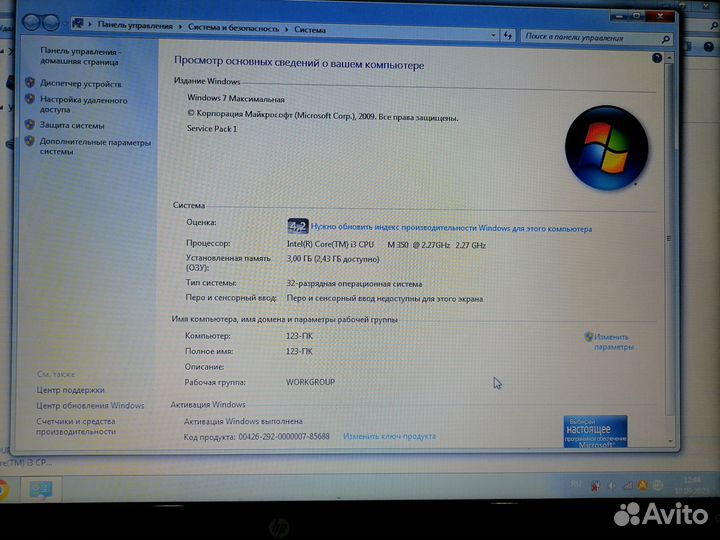The image size is (720, 540).
Task: Open the System window taskbar button
Action: click(41, 489)
